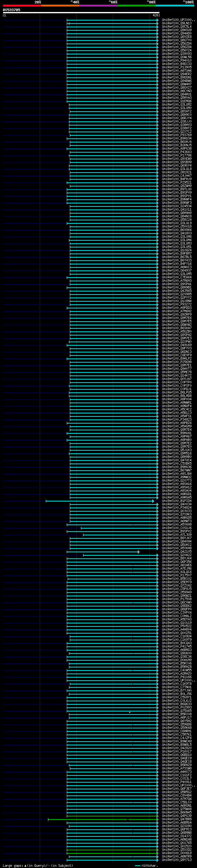The image size is (197, 868).
Task: Select the UniRef100_B1PID4 hit label
Action: [x=176, y=501]
